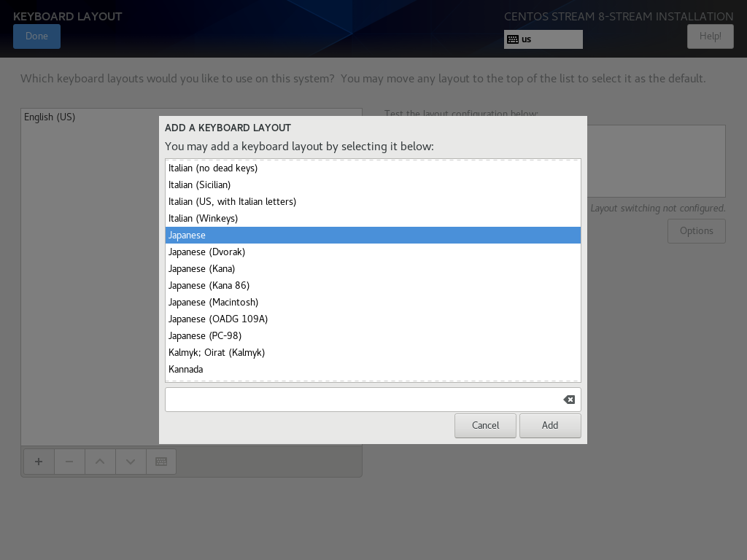This screenshot has height=560, width=747.
Task: Choose Japanese (PC-98) layout
Action: pyautogui.click(x=373, y=335)
